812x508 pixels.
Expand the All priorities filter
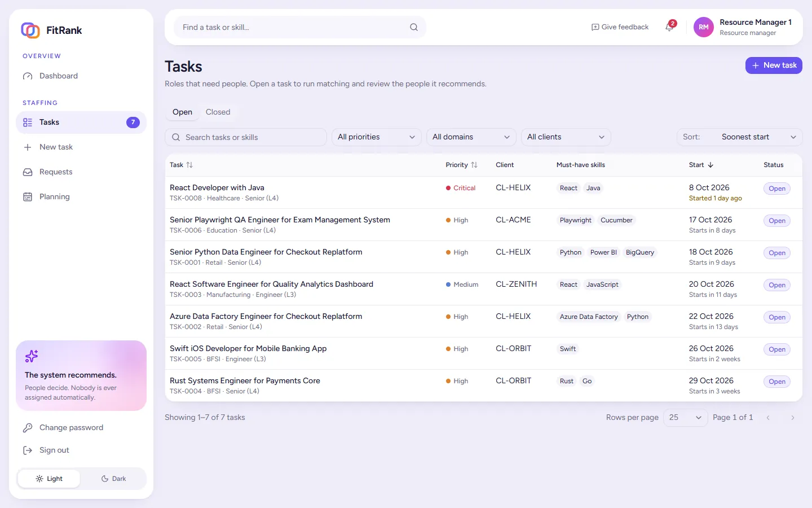[x=377, y=137]
